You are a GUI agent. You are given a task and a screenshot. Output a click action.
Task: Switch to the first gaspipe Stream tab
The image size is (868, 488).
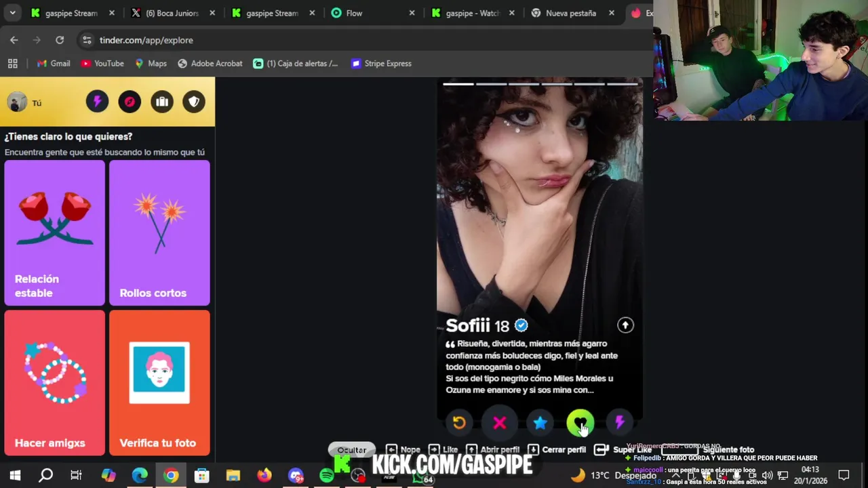point(72,13)
